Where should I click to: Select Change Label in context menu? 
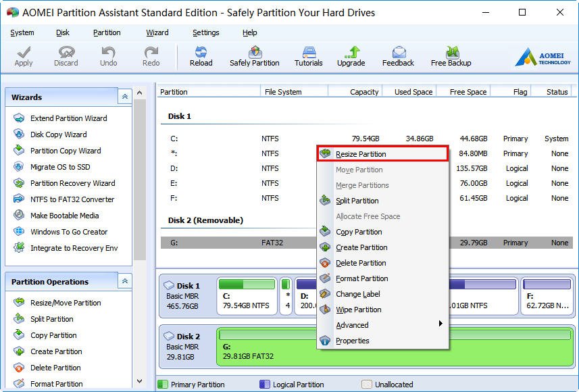[382, 294]
